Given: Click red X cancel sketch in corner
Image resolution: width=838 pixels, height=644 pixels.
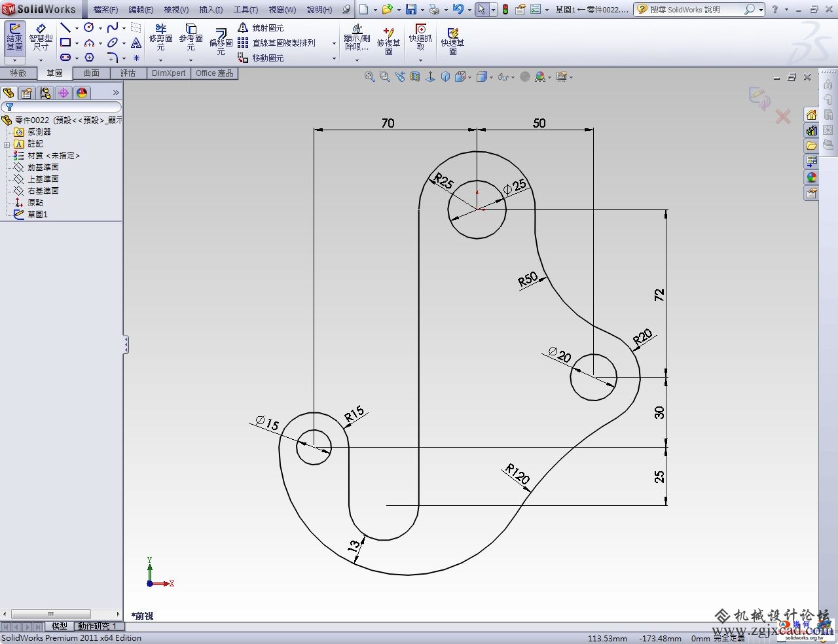Looking at the screenshot, I should (783, 116).
